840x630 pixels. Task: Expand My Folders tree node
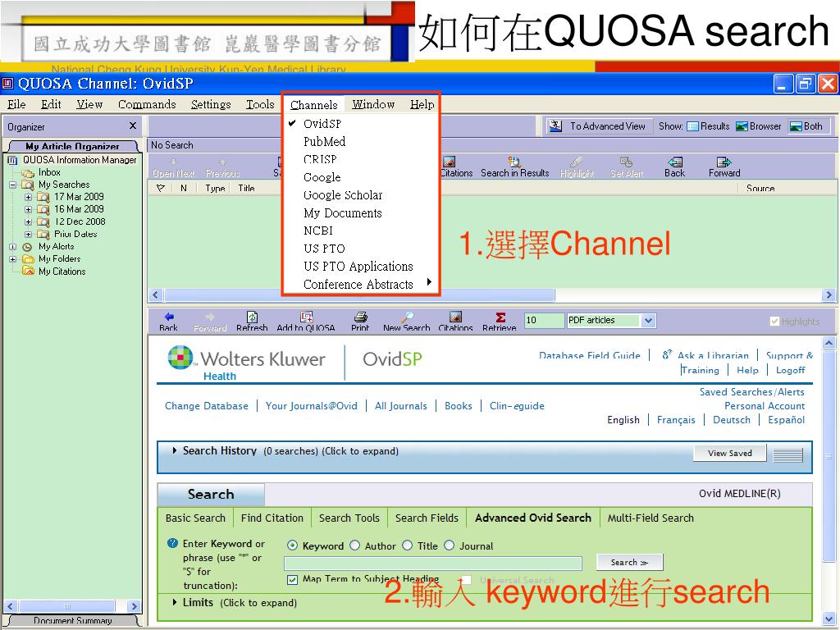[x=12, y=259]
